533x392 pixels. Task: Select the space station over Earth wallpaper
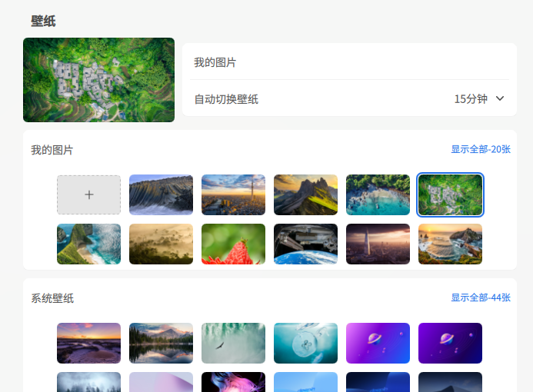pos(305,244)
